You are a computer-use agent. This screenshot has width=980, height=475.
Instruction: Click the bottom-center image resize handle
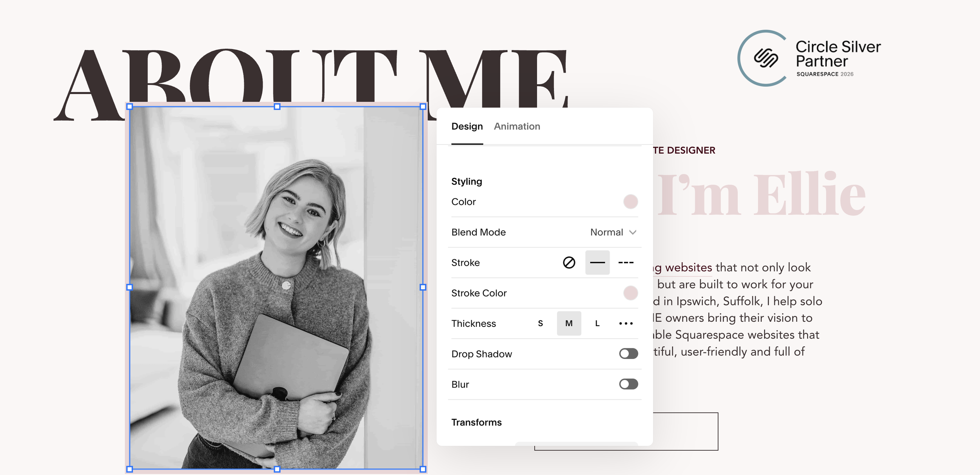click(277, 469)
